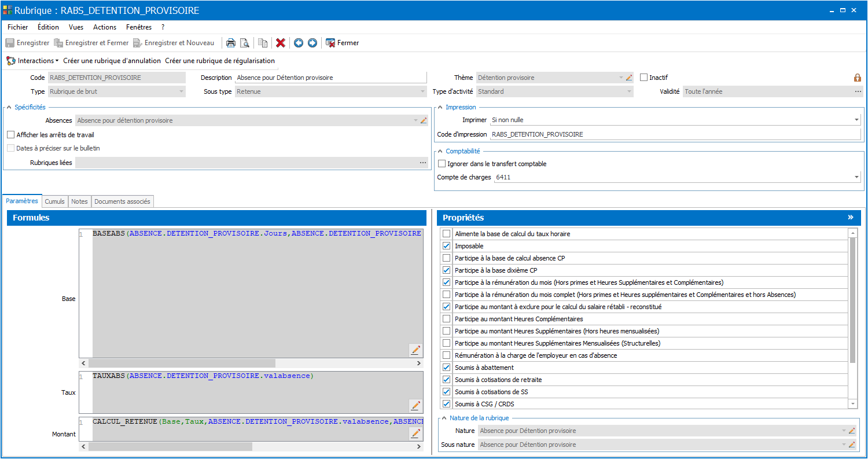
Task: Open the Montant formula editor pencil
Action: tap(415, 433)
